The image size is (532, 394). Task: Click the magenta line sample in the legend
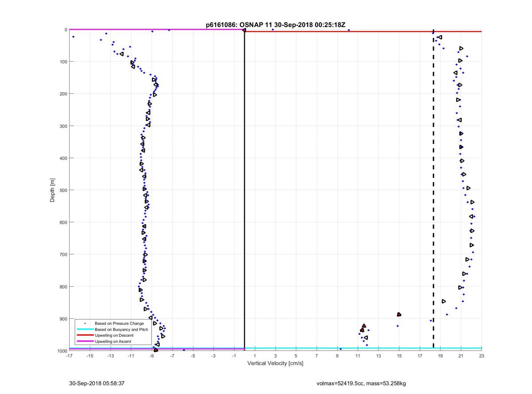click(85, 341)
